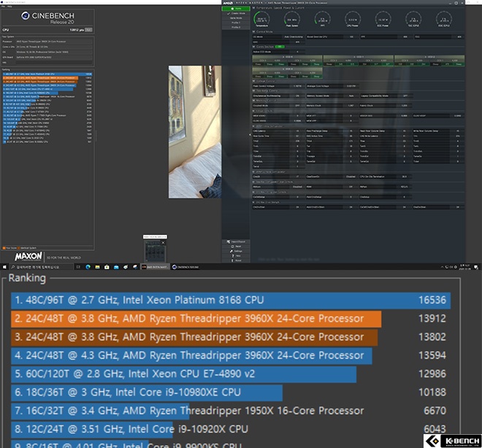This screenshot has height=448, width=482.
Task: Switch to Cinebench R20 taskbar button
Action: (x=185, y=267)
